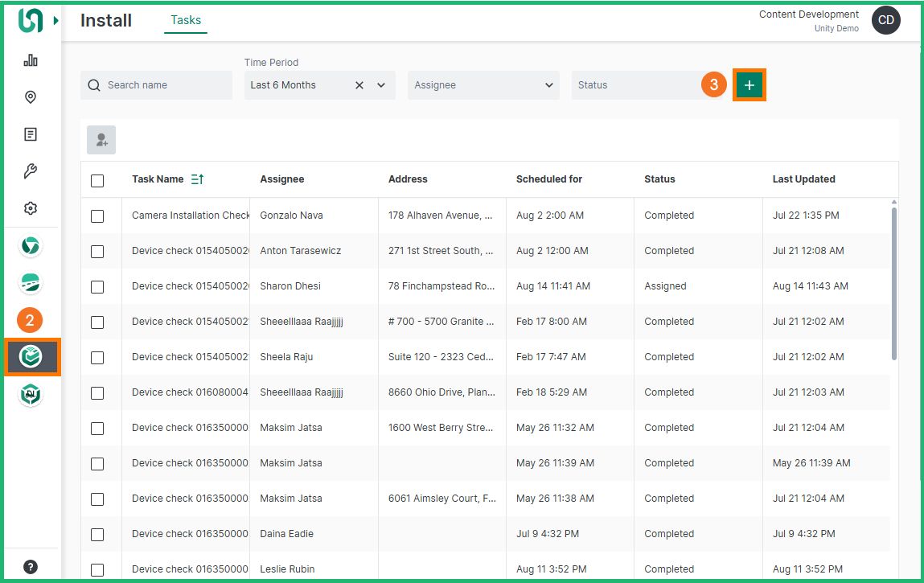Open the wrench maintenance sidebar icon
Image resolution: width=924 pixels, height=583 pixels.
point(31,171)
